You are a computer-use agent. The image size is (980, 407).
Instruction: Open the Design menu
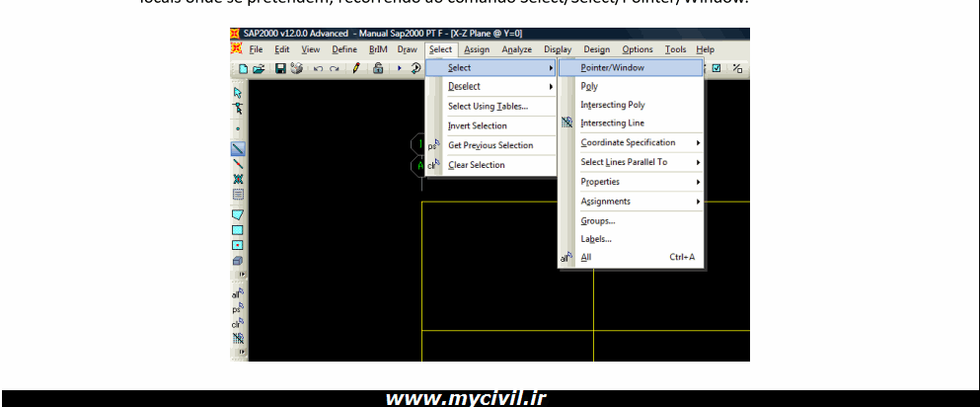tap(597, 49)
